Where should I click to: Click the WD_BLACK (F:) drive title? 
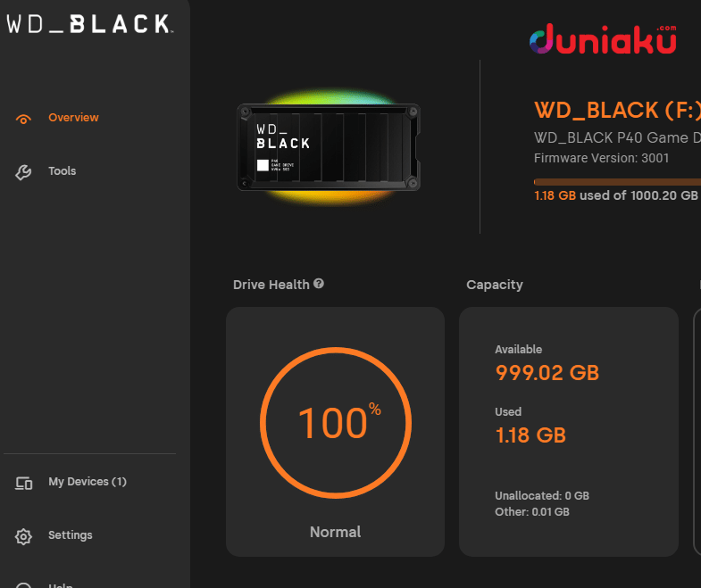616,111
